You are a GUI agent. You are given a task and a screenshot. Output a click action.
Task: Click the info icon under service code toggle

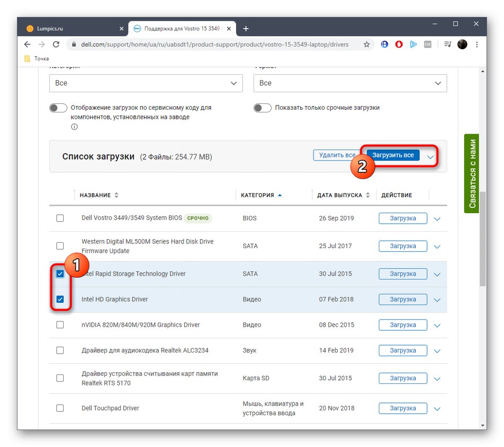coord(74,127)
